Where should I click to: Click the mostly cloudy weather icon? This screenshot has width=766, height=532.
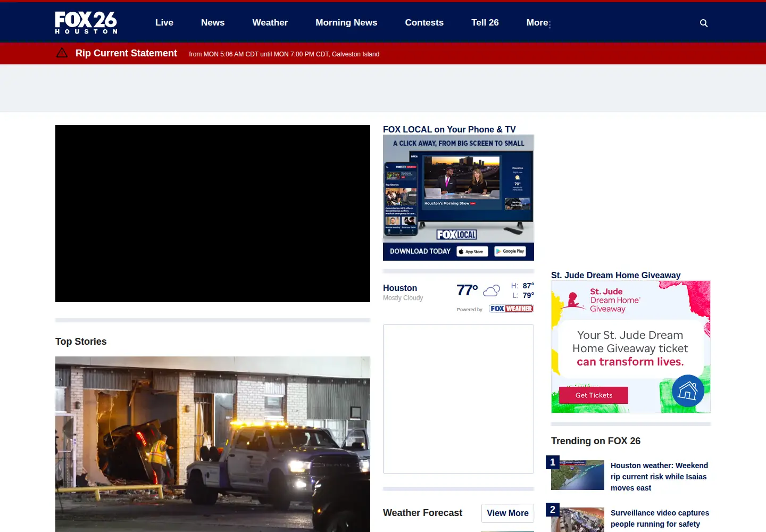click(x=492, y=290)
